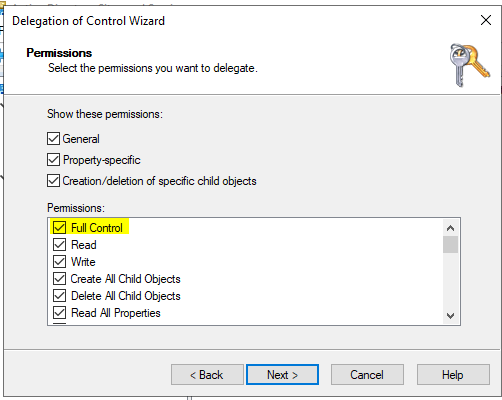The height and width of the screenshot is (400, 502).
Task: Click the keys icon in wizard header
Action: pyautogui.click(x=469, y=65)
